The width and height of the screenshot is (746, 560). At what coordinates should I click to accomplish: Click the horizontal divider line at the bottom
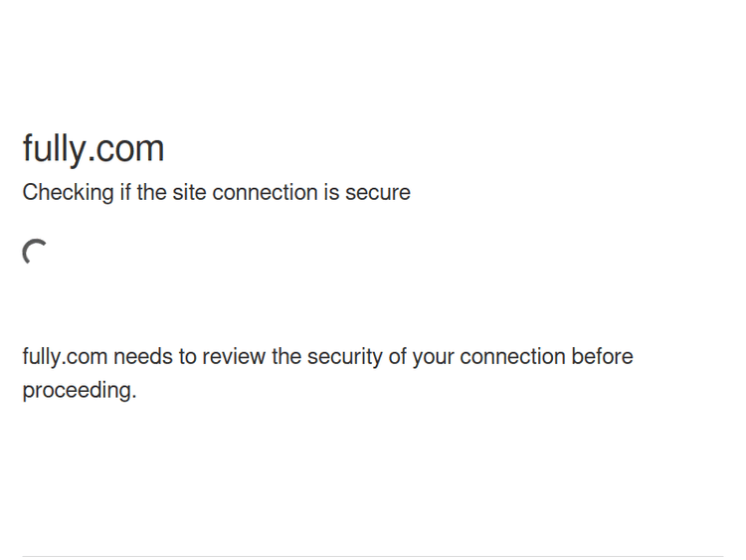[373, 556]
